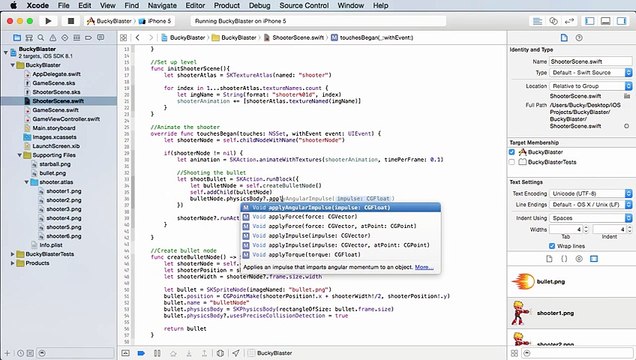
Task: Show the Project navigator
Action: click(17, 38)
